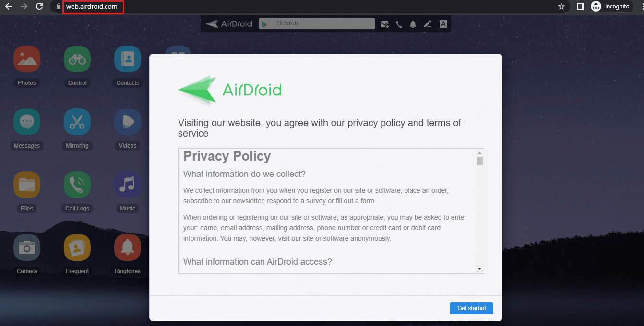Image resolution: width=644 pixels, height=326 pixels.
Task: Bookmark the page with the star icon
Action: click(561, 7)
